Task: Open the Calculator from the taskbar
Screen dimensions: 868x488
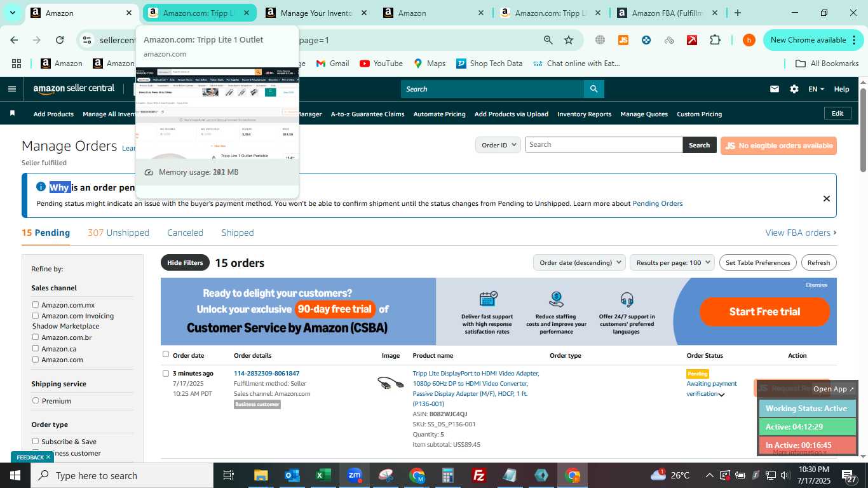Action: 448,475
